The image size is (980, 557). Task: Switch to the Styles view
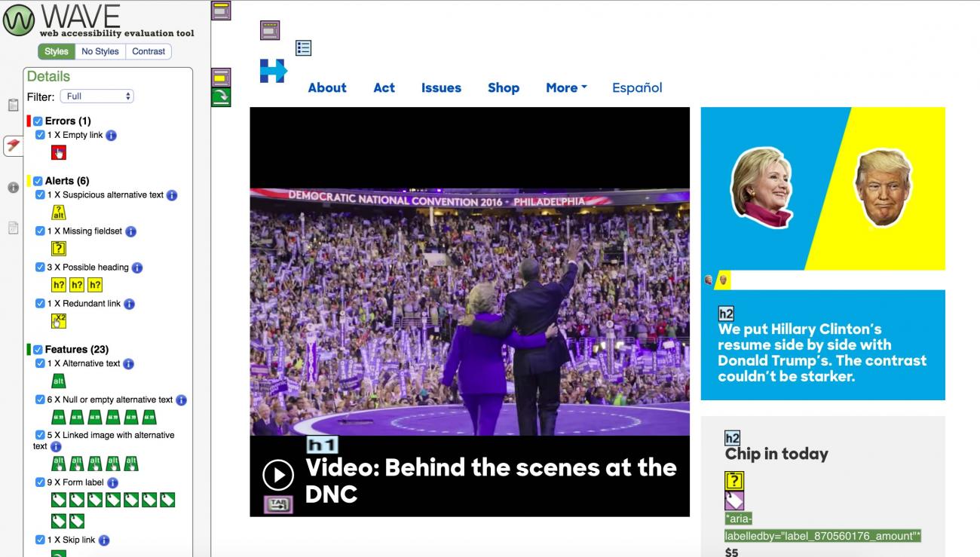[57, 51]
